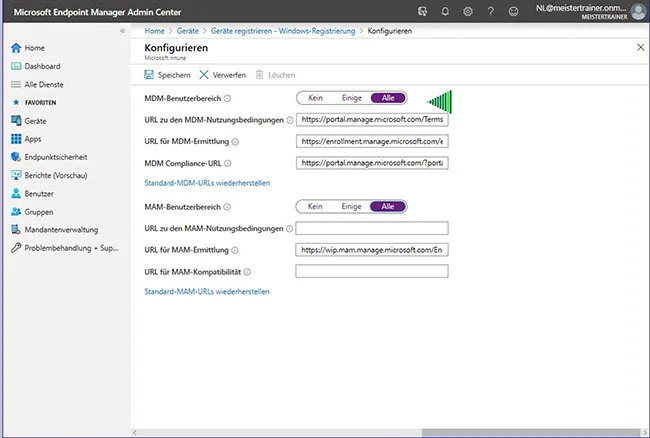
Task: Open Geräte in the sidebar
Action: coord(36,120)
